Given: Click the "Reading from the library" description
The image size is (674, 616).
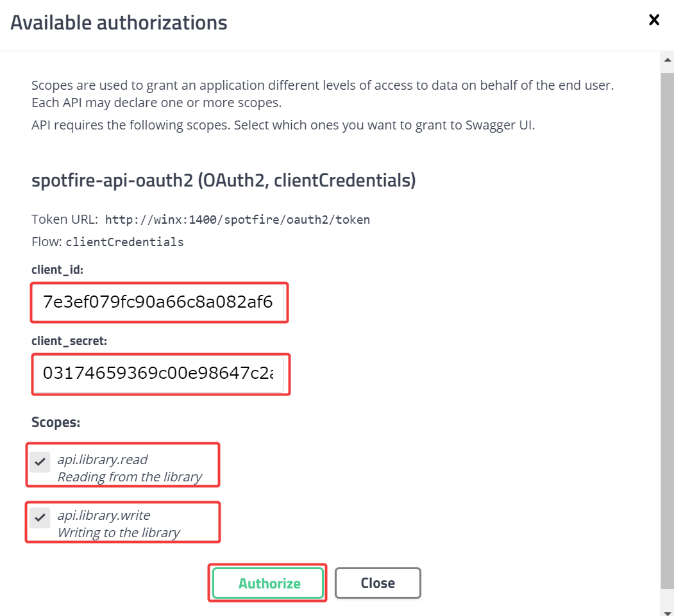Looking at the screenshot, I should (x=130, y=477).
